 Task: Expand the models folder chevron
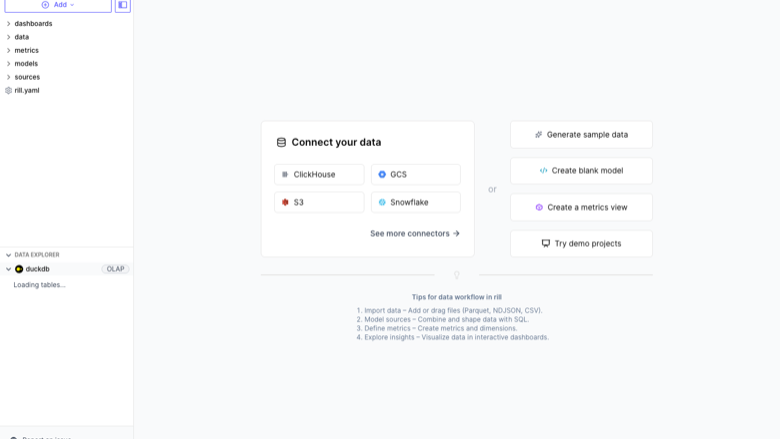click(x=8, y=64)
